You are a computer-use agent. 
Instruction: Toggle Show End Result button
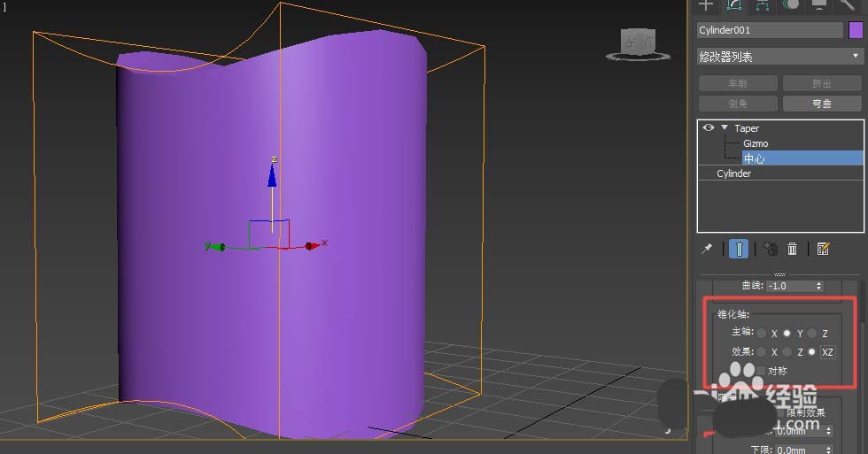click(739, 249)
